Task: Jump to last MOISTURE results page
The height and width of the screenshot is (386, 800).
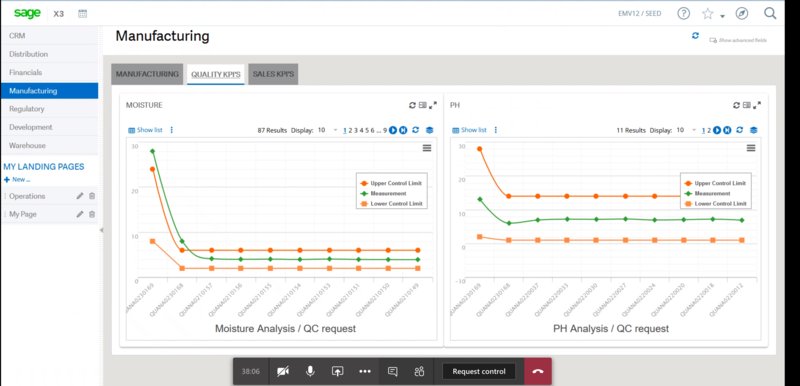Action: click(403, 130)
